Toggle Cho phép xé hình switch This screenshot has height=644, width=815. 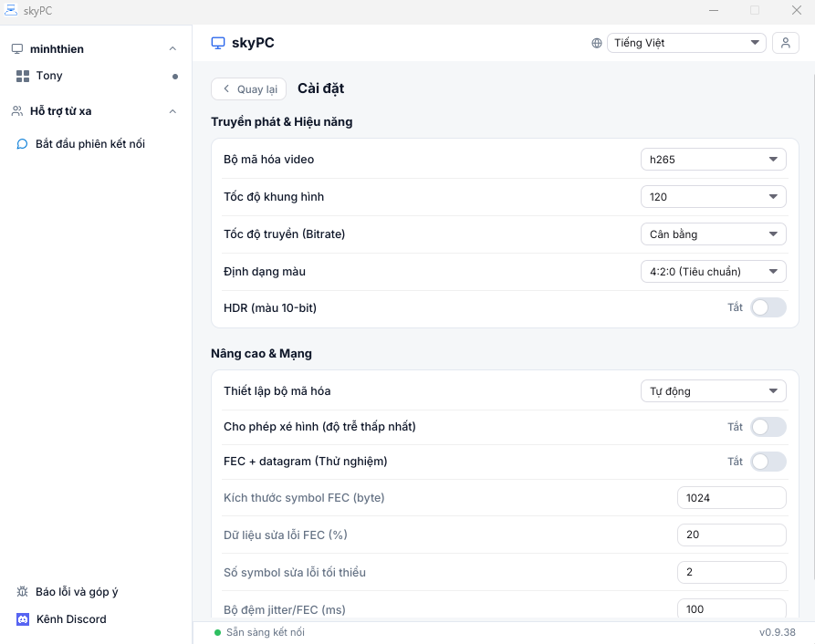(768, 427)
